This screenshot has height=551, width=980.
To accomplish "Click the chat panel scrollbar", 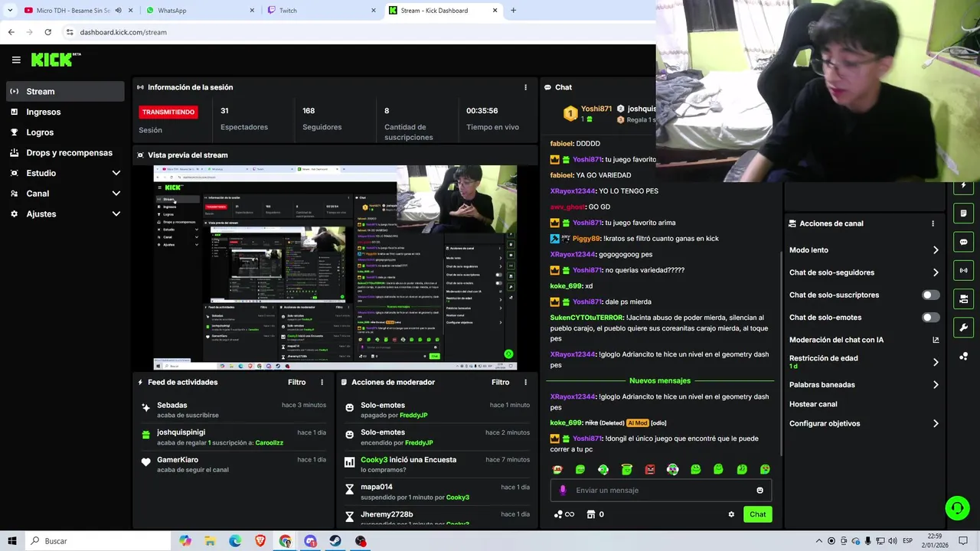I will (x=780, y=352).
